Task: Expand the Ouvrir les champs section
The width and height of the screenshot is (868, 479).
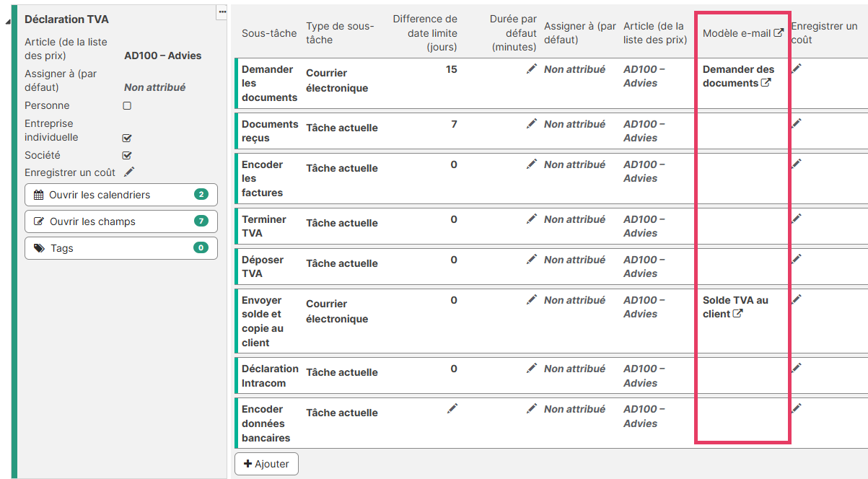Action: pos(120,221)
